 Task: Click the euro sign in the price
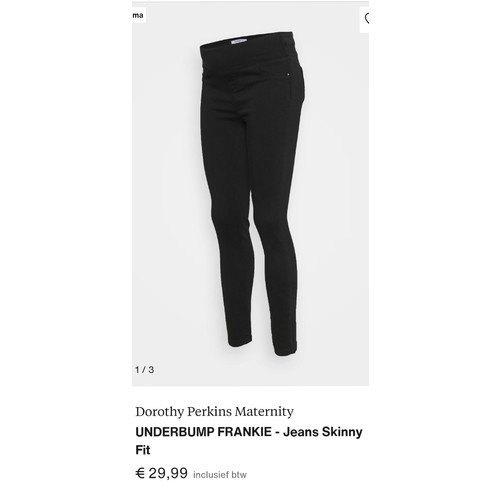(x=140, y=473)
